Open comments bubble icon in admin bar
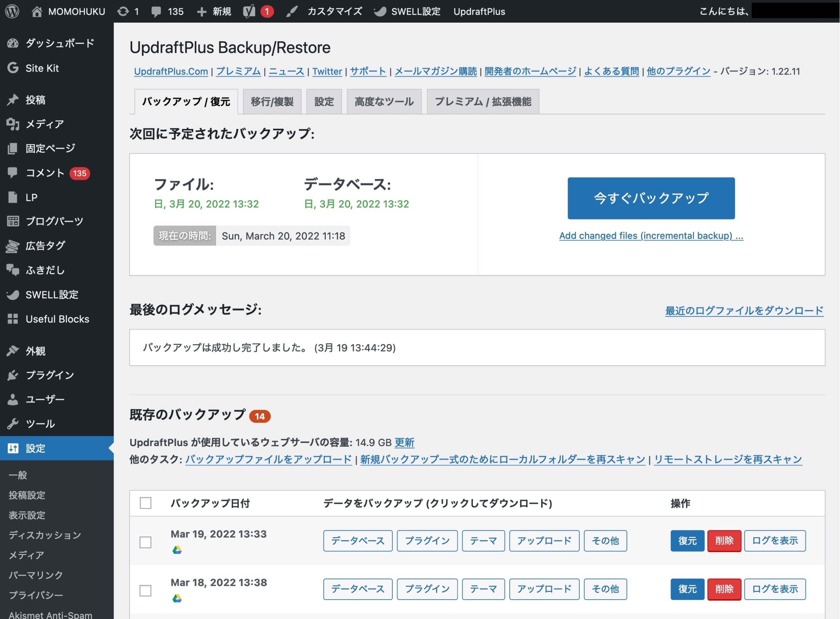This screenshot has height=619, width=840. pyautogui.click(x=156, y=11)
